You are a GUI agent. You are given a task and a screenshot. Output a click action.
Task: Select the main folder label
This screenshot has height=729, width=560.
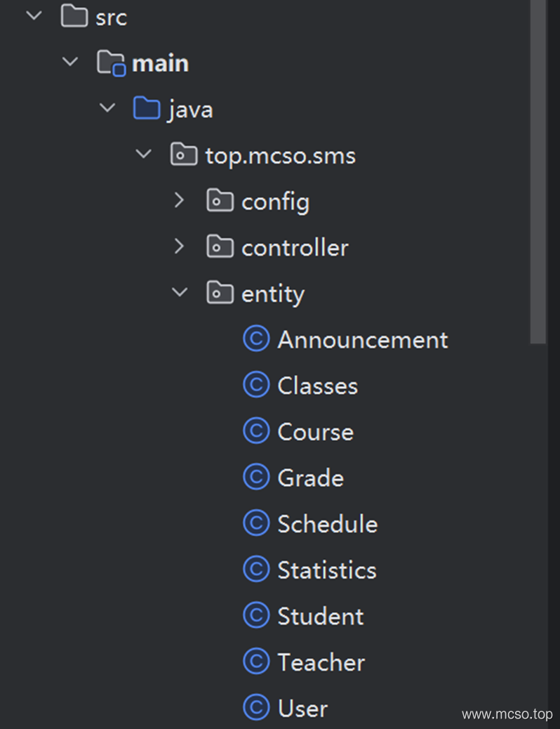pos(160,63)
